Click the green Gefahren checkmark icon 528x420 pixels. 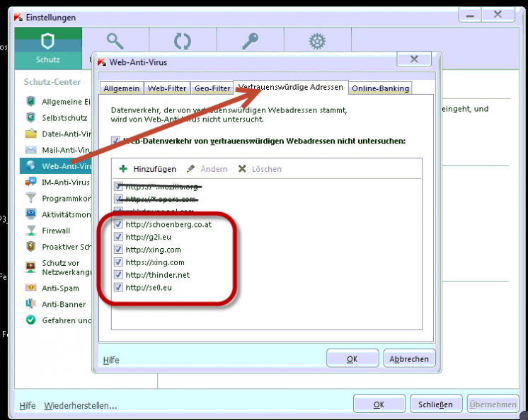[31, 320]
